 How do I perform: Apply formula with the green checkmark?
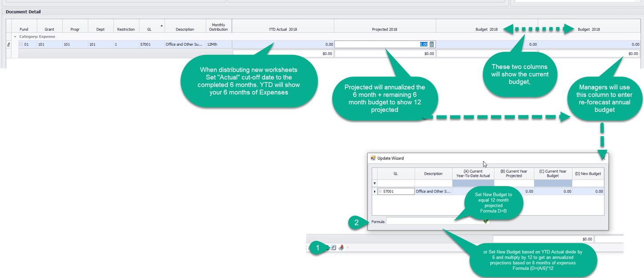click(x=486, y=221)
